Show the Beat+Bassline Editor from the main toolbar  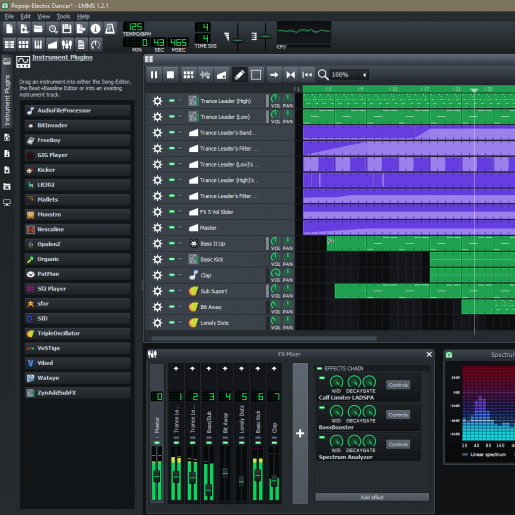(24, 44)
